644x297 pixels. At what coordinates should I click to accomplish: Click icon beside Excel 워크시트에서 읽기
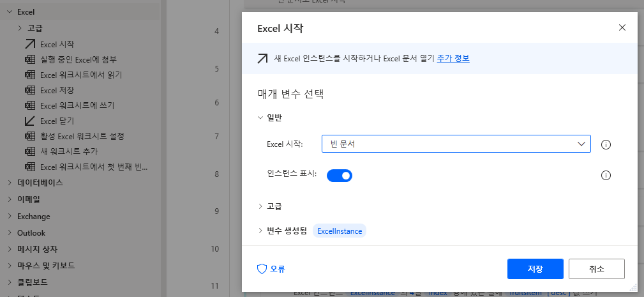click(30, 75)
